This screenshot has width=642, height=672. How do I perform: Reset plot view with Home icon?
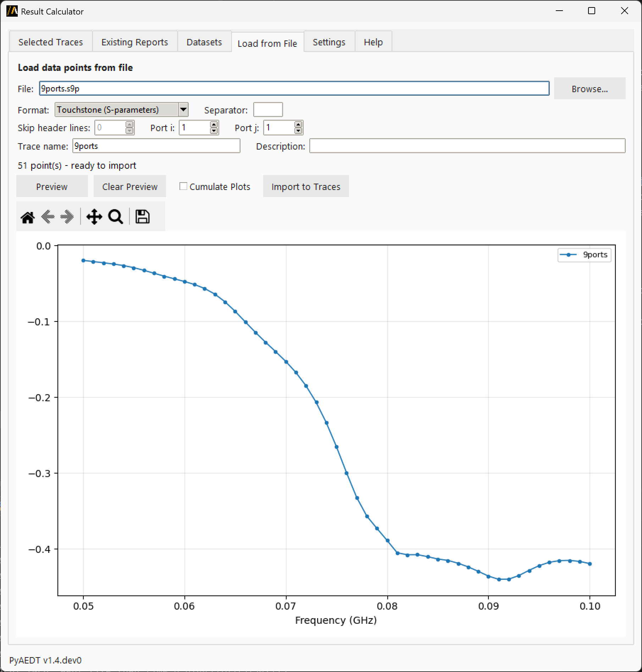(28, 217)
